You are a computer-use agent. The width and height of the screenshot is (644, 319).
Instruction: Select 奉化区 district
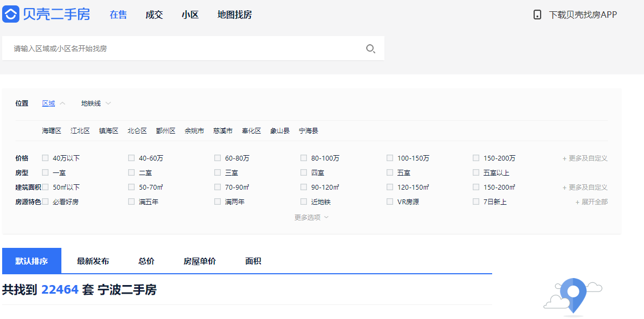(x=251, y=131)
